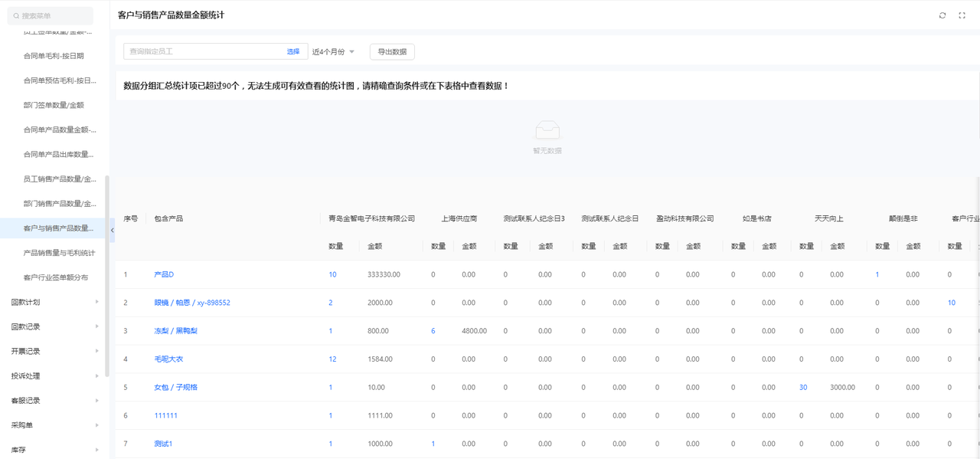Click the 颠倒是非 column header
This screenshot has width=980, height=459.
tap(903, 218)
